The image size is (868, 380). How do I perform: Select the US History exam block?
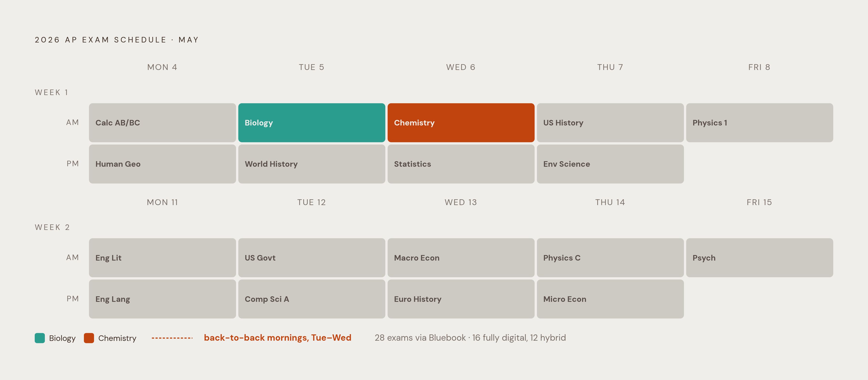pyautogui.click(x=610, y=123)
